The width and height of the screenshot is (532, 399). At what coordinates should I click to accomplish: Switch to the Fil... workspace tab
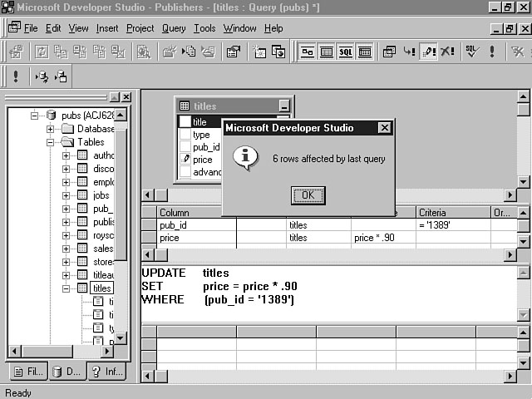(26, 372)
